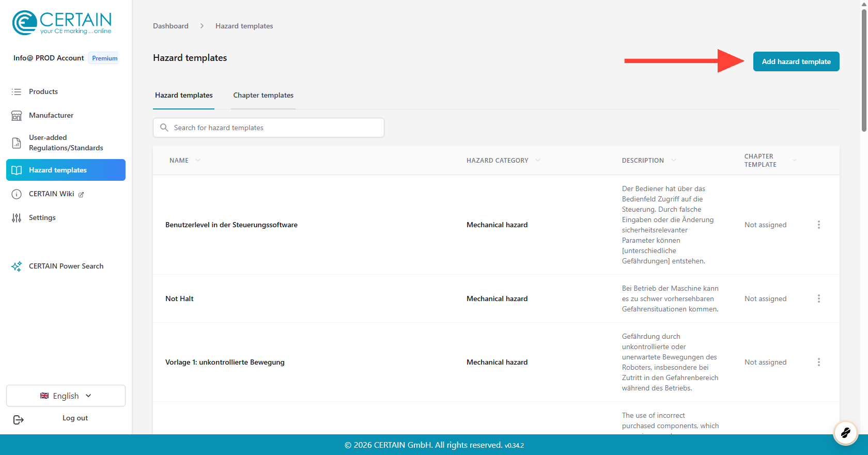868x455 pixels.
Task: Click Mechanical hazard in the Not Halt row
Action: point(497,299)
